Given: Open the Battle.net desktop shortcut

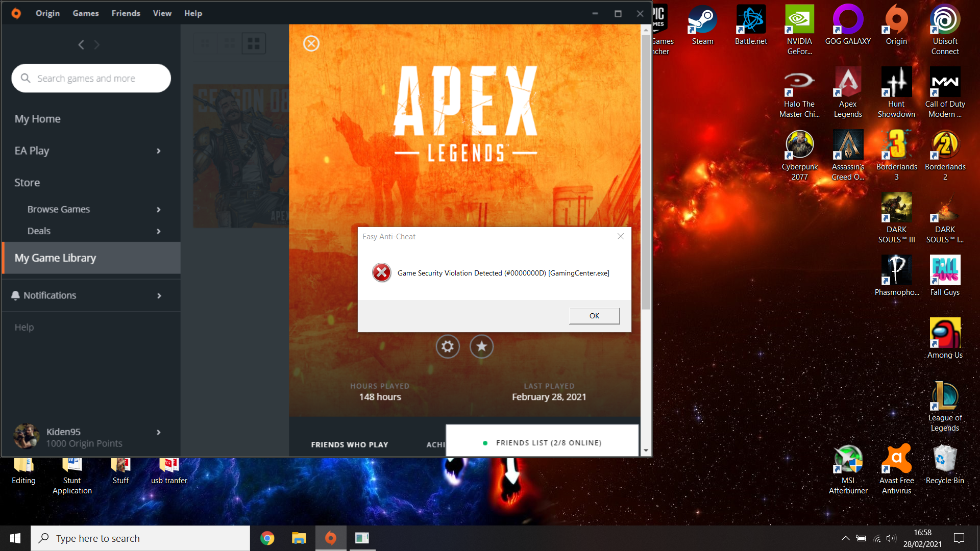Looking at the screenshot, I should [751, 26].
